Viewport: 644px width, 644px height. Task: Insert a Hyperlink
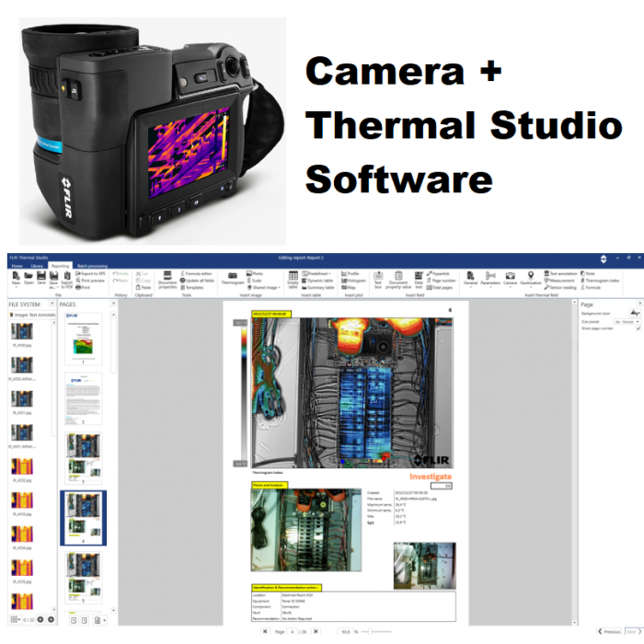[438, 273]
